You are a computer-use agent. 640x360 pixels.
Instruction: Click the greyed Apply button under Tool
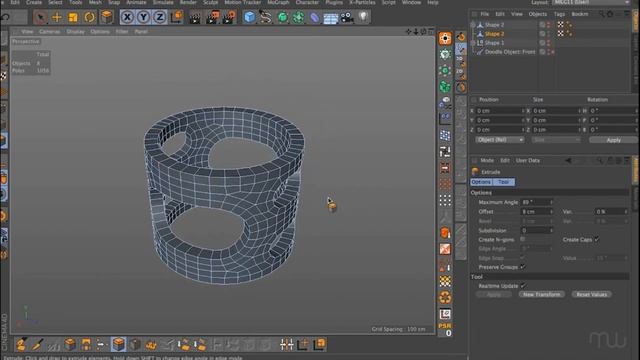point(494,294)
